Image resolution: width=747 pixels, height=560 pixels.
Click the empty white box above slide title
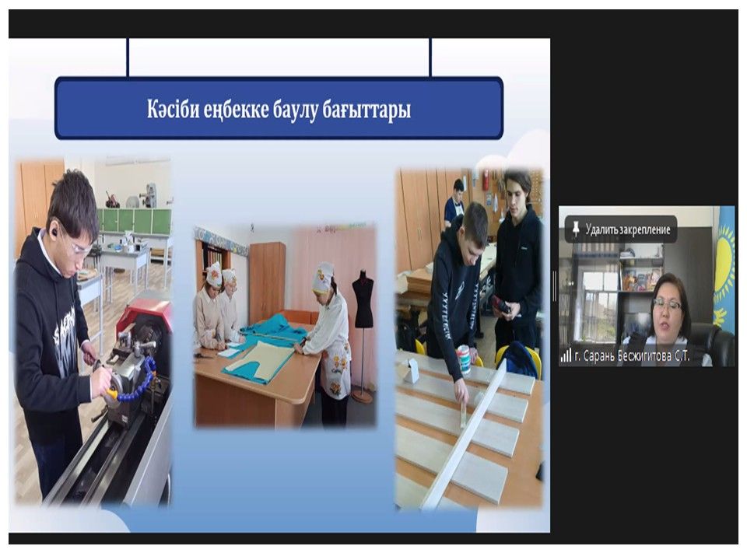(279, 57)
